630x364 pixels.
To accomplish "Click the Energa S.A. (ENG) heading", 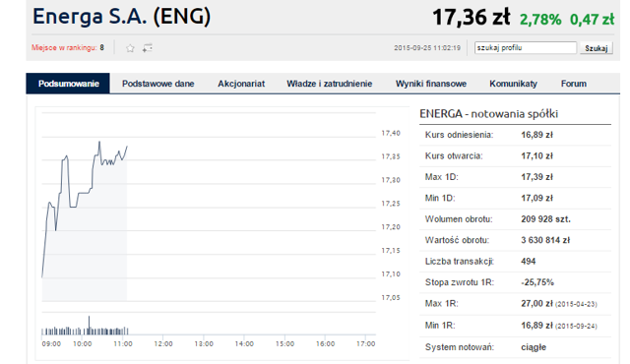I will point(121,17).
